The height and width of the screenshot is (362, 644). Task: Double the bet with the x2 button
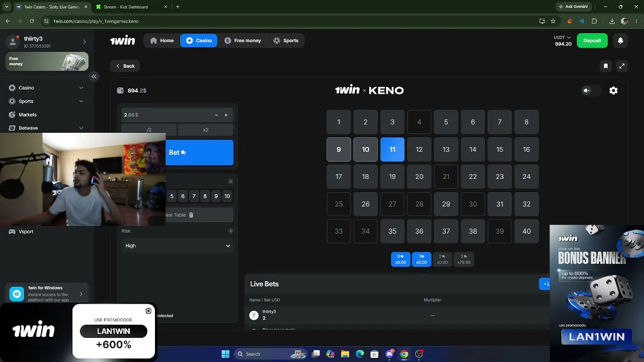point(206,130)
